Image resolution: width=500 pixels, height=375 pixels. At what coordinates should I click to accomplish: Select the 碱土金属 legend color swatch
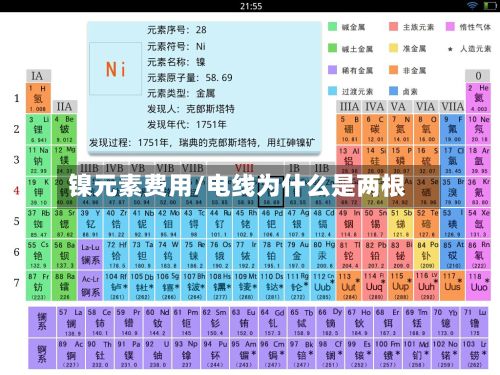pyautogui.click(x=332, y=48)
